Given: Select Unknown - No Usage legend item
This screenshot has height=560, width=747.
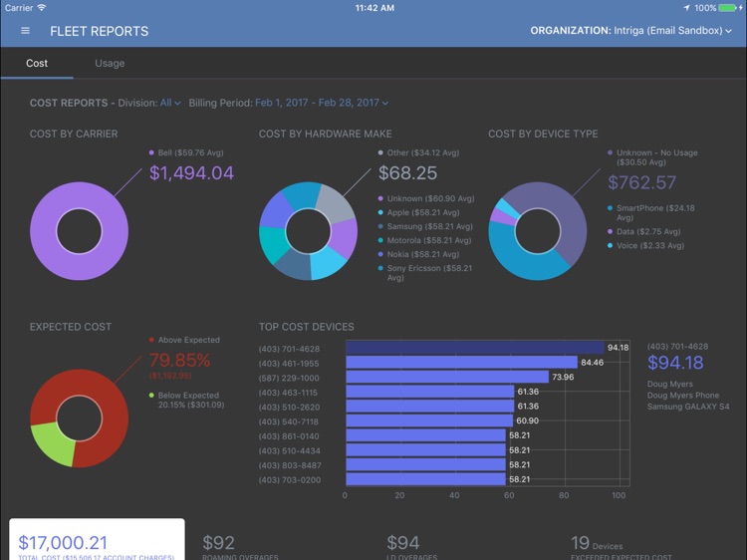Looking at the screenshot, I should (x=652, y=157).
